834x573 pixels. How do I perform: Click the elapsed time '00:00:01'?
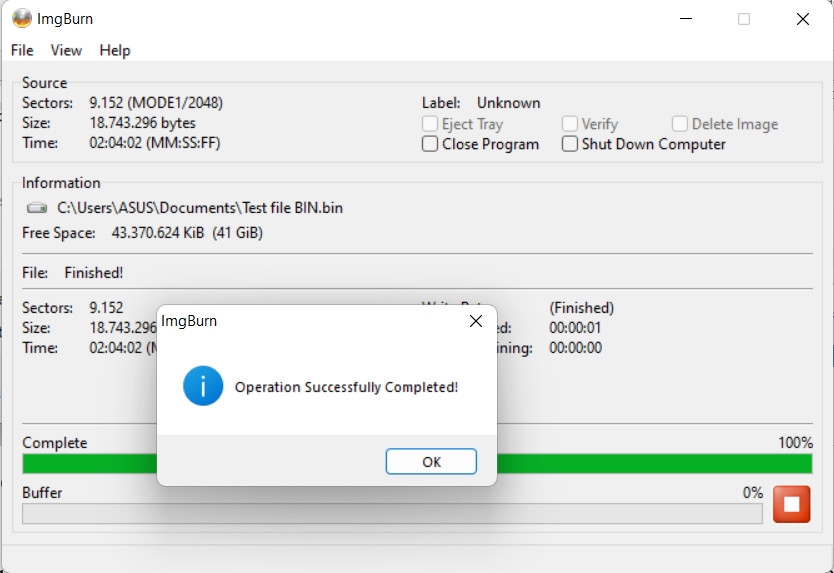point(575,328)
